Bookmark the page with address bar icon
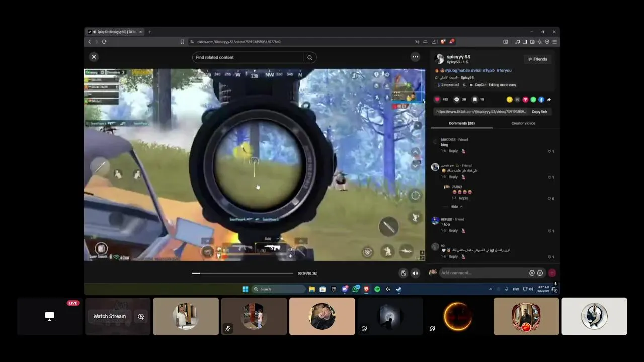The image size is (644, 362). tap(182, 42)
